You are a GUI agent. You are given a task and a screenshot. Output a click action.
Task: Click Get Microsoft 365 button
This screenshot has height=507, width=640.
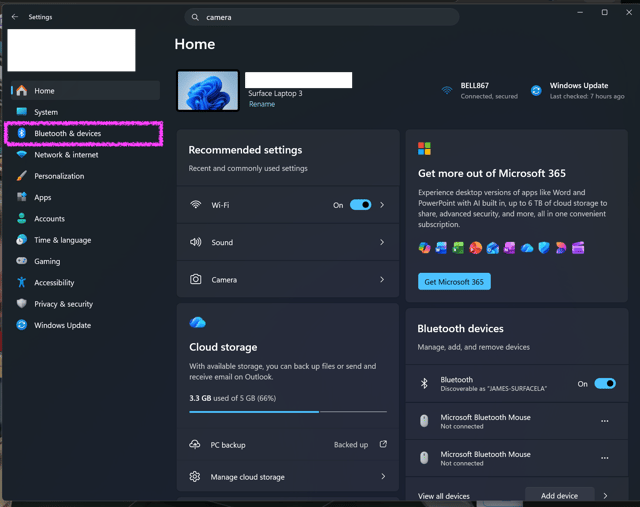pos(454,282)
